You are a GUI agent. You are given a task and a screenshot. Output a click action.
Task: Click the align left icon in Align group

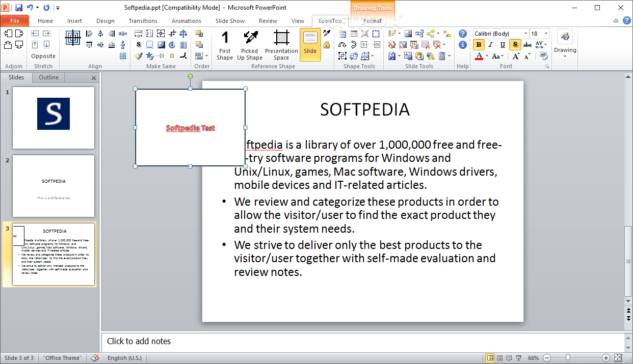89,34
